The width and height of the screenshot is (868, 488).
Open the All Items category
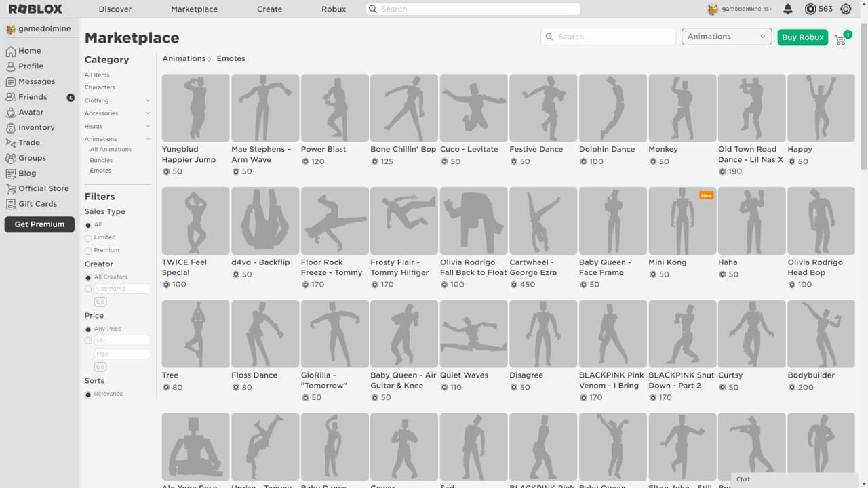[x=97, y=75]
